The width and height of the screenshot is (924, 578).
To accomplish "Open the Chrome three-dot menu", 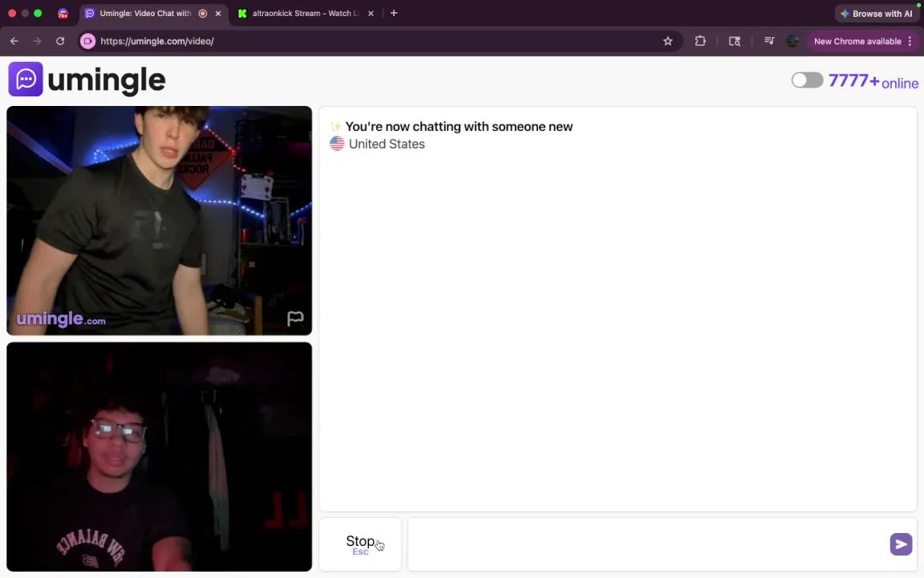I will point(910,41).
